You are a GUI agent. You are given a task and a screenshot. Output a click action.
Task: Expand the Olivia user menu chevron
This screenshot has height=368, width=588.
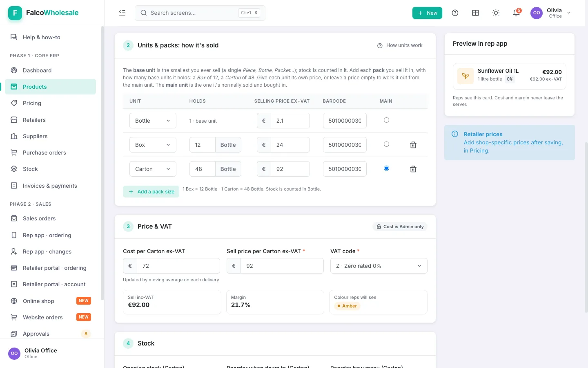coord(569,13)
